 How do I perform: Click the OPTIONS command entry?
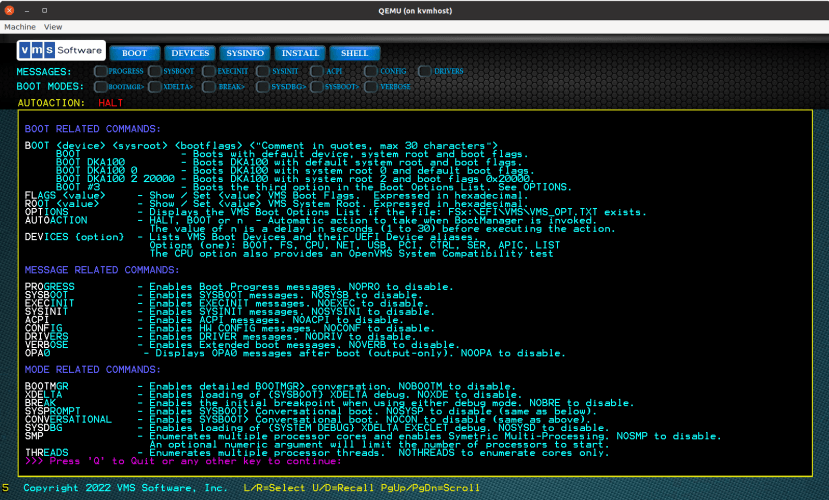pos(47,211)
